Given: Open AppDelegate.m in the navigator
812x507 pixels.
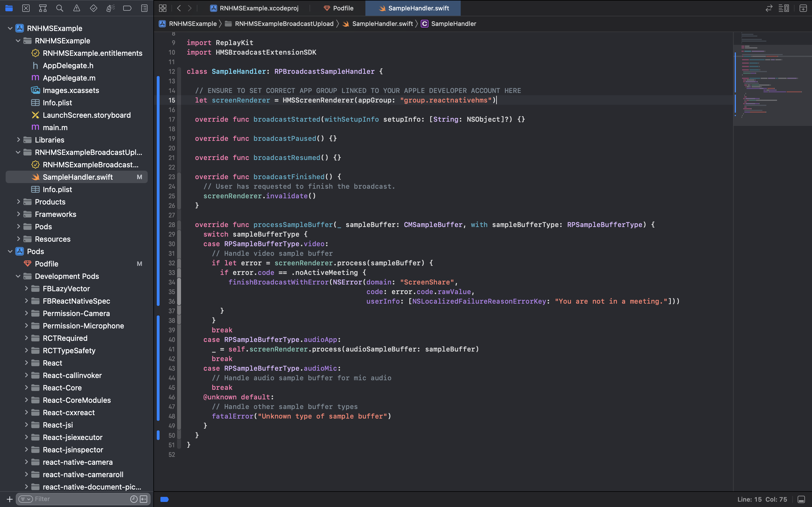Looking at the screenshot, I should pyautogui.click(x=69, y=78).
